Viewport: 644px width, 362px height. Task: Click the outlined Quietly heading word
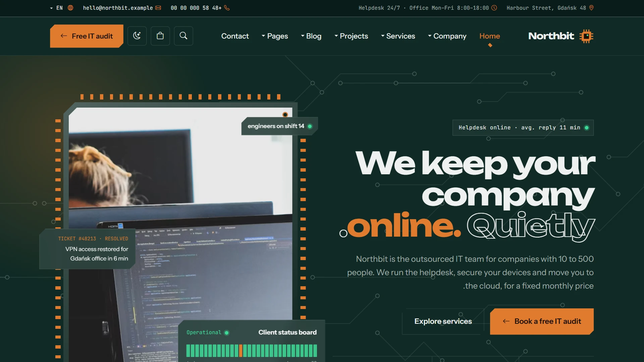tap(531, 227)
